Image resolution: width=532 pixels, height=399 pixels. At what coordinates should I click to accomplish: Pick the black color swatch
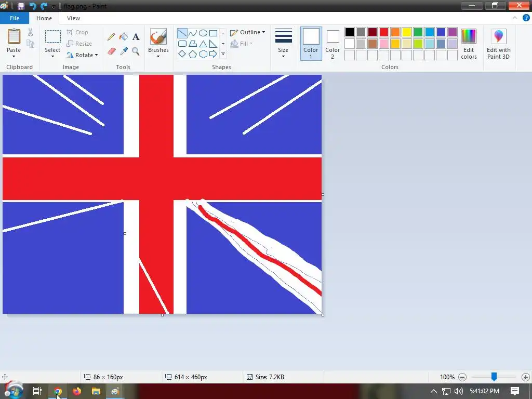350,32
